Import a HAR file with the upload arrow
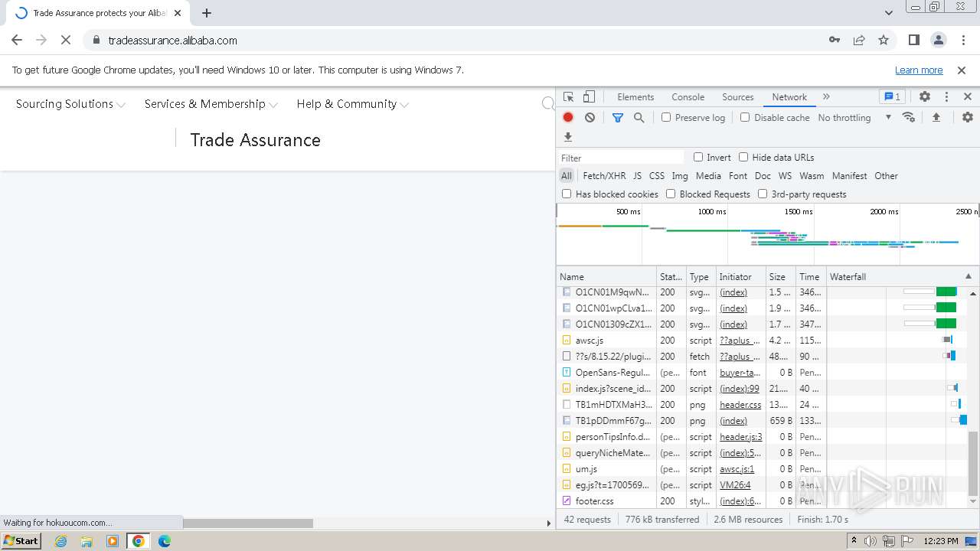 click(x=936, y=117)
